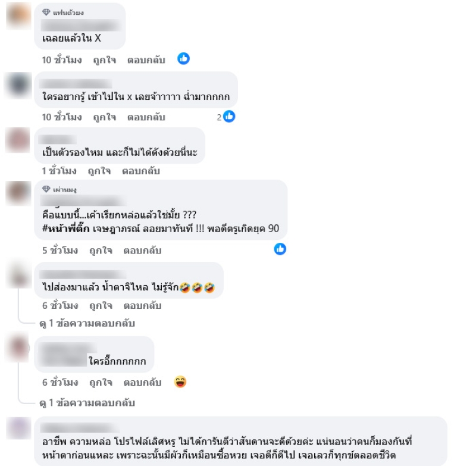
Task: Expand 1 reply under "ไปส่องมาแล้ว" comment
Action: coord(87,323)
